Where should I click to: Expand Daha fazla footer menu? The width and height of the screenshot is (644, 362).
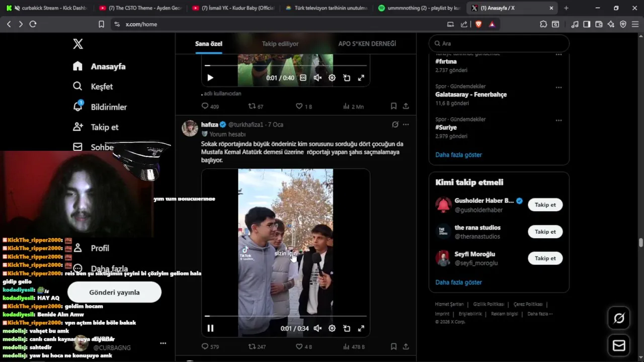point(540,314)
